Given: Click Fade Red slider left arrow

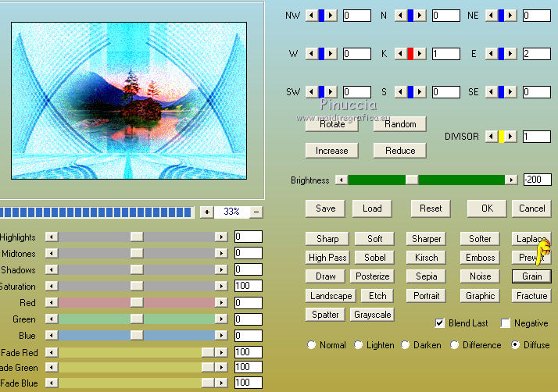Looking at the screenshot, I should 52,352.
